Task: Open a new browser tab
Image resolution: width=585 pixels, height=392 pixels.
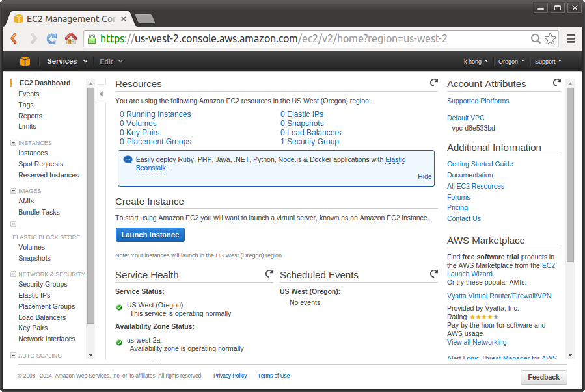Action: (144, 19)
